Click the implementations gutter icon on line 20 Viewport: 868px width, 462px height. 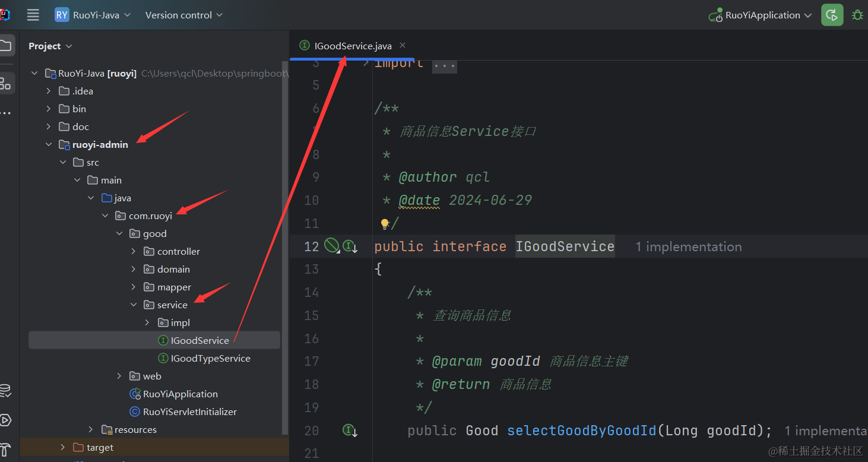[350, 431]
